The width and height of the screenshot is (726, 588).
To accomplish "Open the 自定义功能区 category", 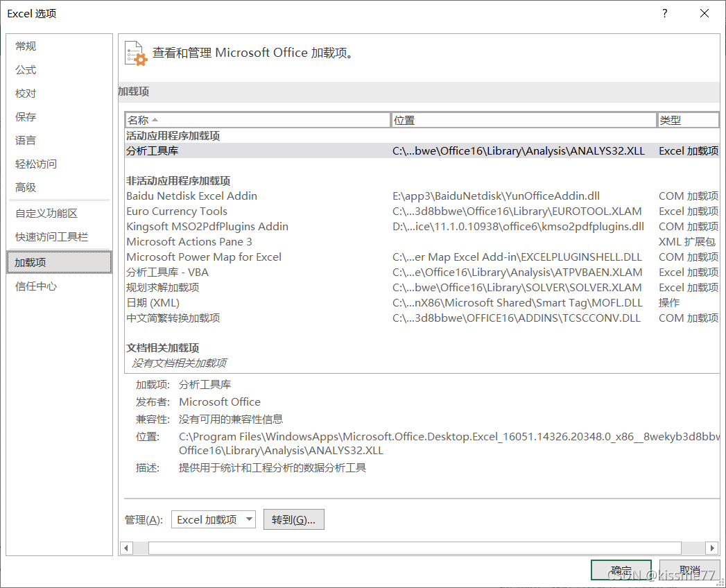I will (59, 214).
